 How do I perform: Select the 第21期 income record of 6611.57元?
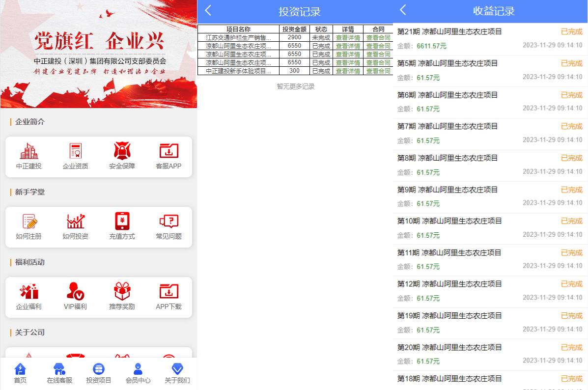coord(490,39)
